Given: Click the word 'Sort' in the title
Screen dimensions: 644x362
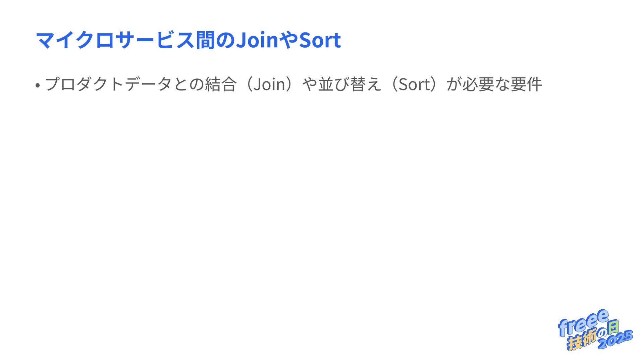Looking at the screenshot, I should click(320, 40).
